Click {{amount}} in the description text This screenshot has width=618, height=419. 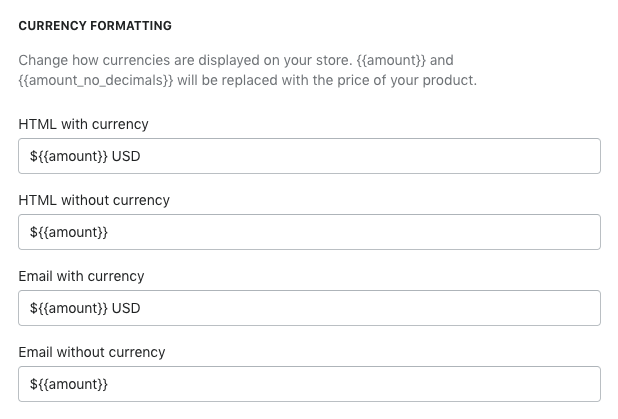[x=391, y=60]
